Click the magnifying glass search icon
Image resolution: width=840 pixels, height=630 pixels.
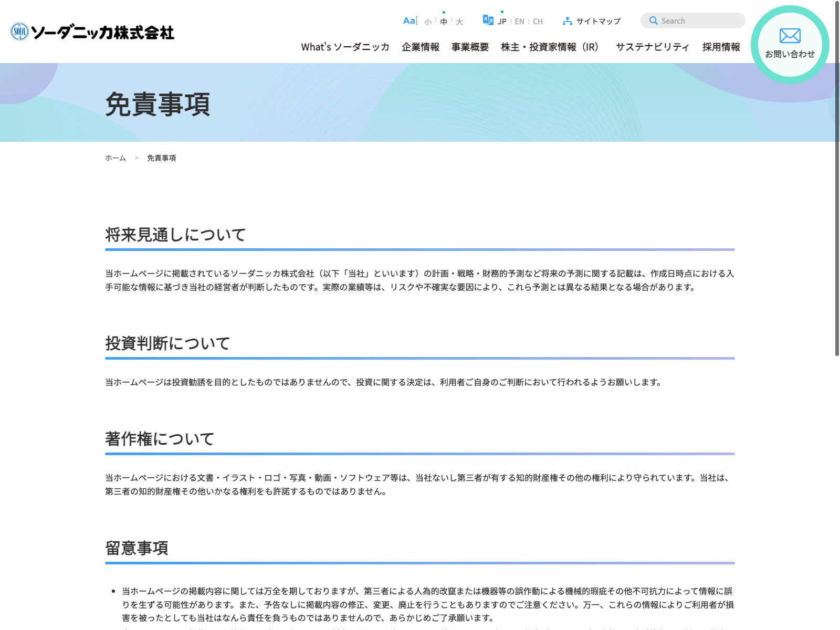click(654, 20)
